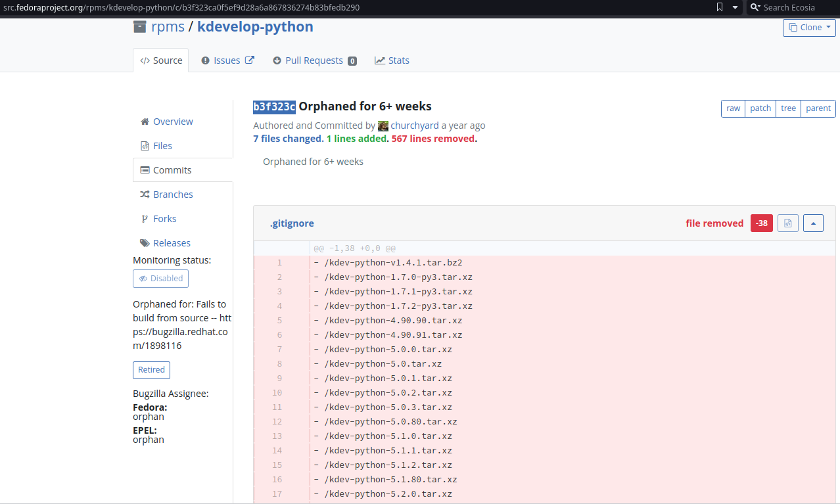Screen dimensions: 840x504
Task: Open the address bar dropdown arrow
Action: (x=735, y=7)
